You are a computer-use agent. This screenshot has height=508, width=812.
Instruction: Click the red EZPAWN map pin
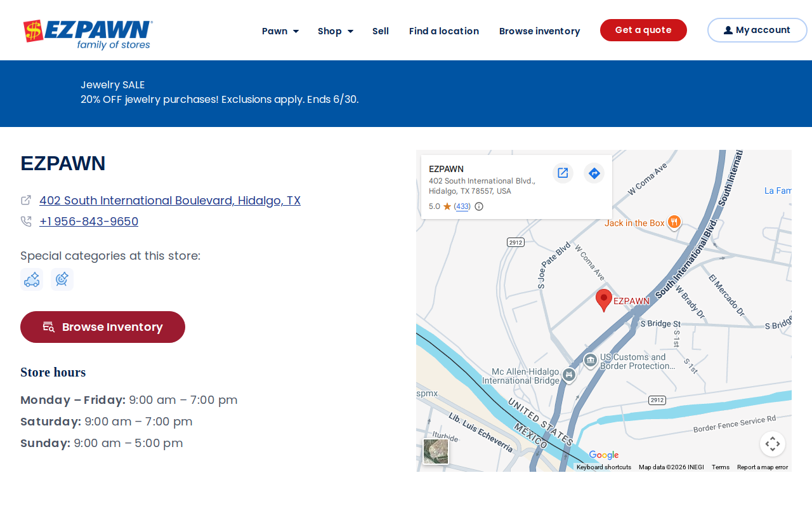(604, 300)
